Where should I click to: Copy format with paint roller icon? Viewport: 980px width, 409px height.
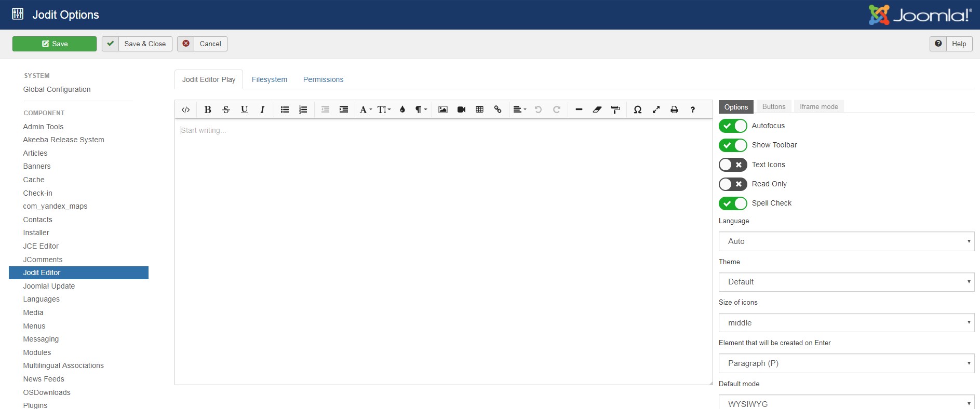click(x=615, y=110)
